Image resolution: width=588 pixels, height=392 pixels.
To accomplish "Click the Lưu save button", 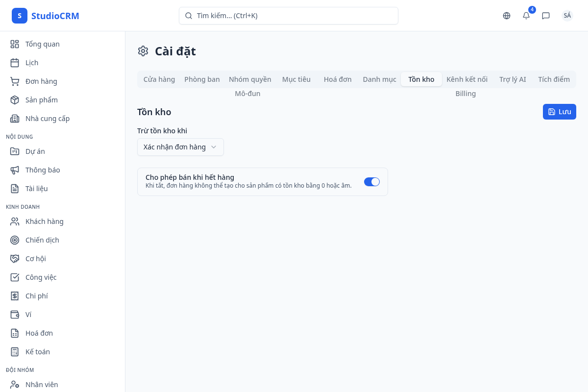I will pos(559,112).
